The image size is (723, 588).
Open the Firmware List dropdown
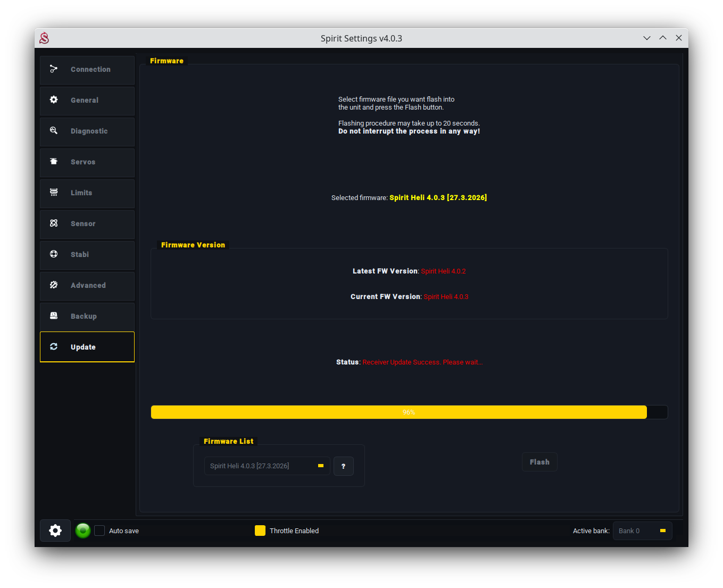[x=267, y=466]
